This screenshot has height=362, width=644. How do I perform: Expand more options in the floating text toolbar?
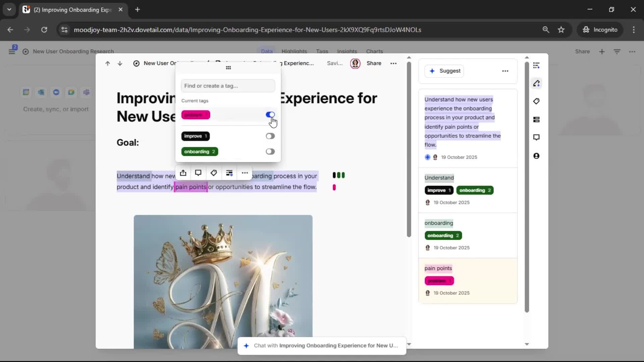pos(245,173)
